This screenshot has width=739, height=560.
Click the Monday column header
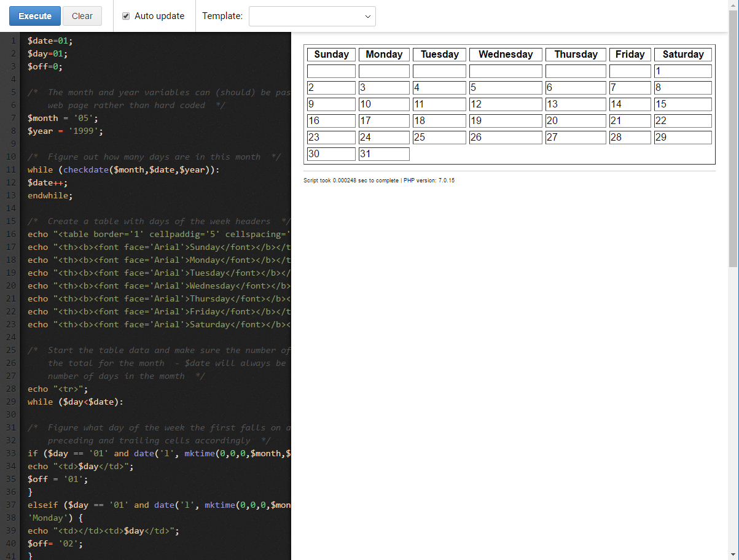(384, 55)
